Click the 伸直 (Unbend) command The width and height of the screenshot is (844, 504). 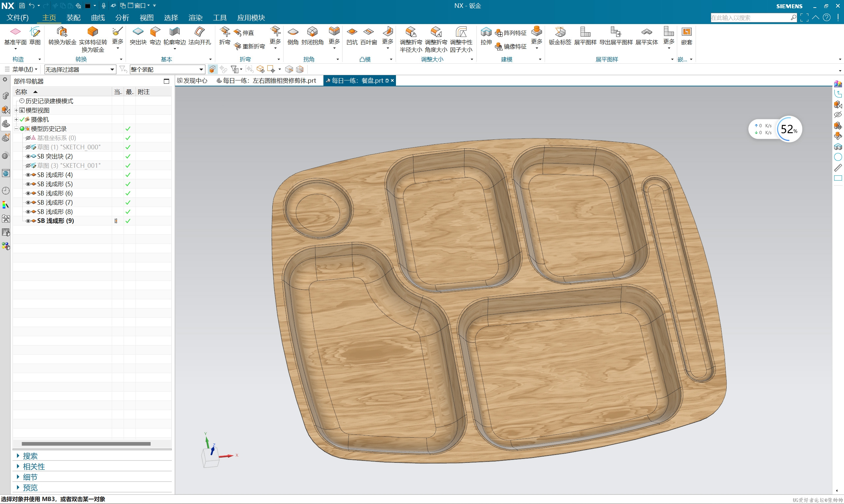244,33
